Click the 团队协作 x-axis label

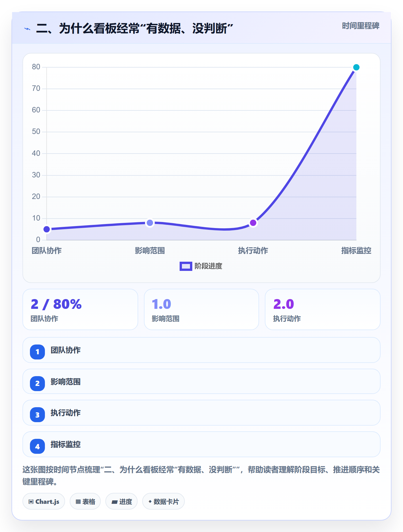pyautogui.click(x=47, y=251)
